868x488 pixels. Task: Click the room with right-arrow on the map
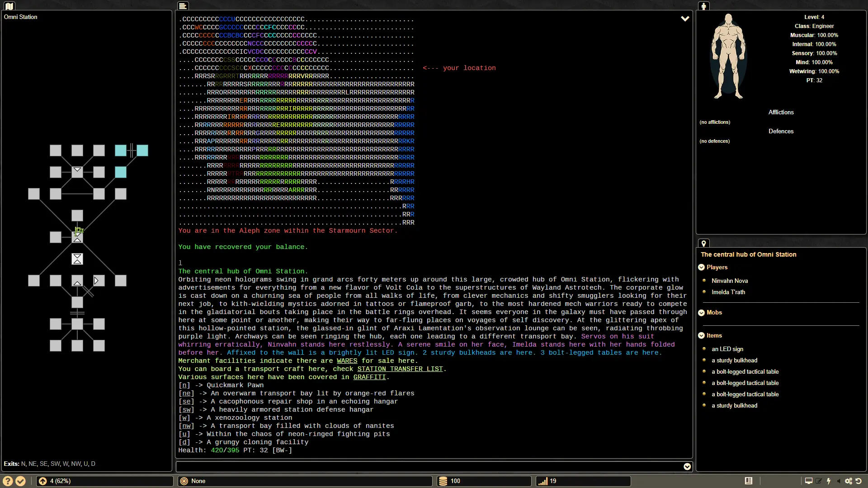click(x=99, y=281)
